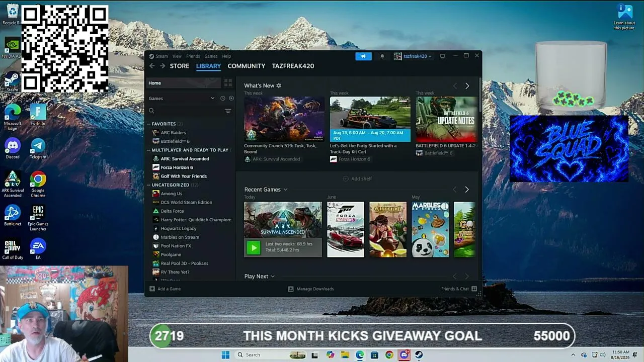Open ARK Survival Ascended desktop shortcut

point(13,184)
